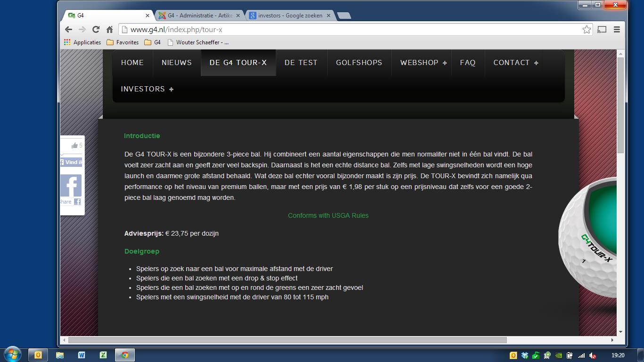
Task: Select the DE G4 TOUR-X menu item
Action: coord(238,62)
